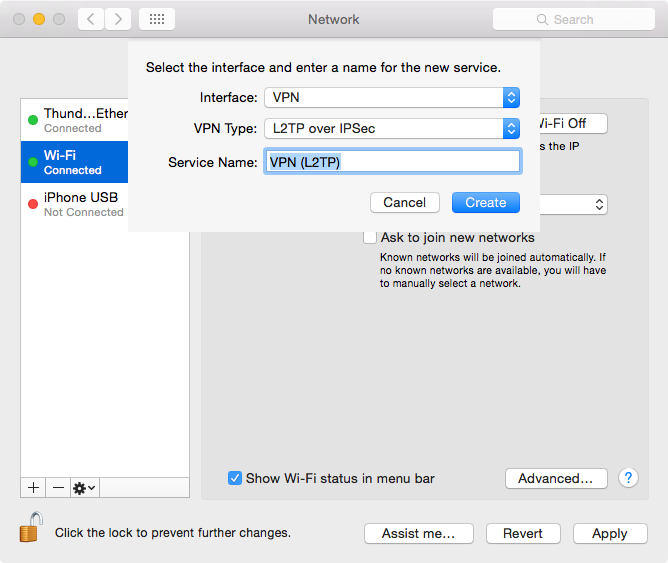
Task: Cancel the new service dialog
Action: click(404, 202)
